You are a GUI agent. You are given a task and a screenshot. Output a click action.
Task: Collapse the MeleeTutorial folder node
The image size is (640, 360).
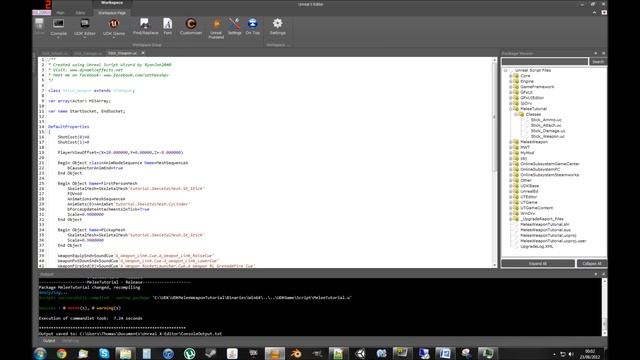coord(511,109)
